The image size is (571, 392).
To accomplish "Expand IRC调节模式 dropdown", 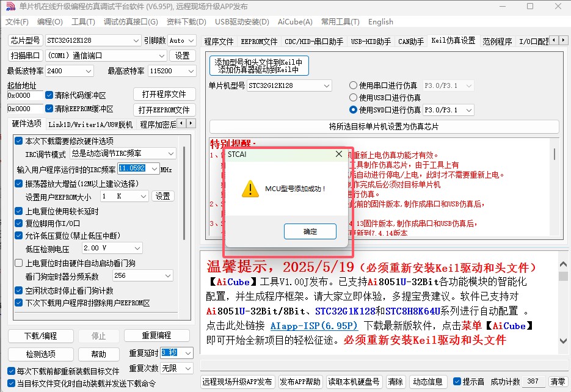I will [171, 153].
